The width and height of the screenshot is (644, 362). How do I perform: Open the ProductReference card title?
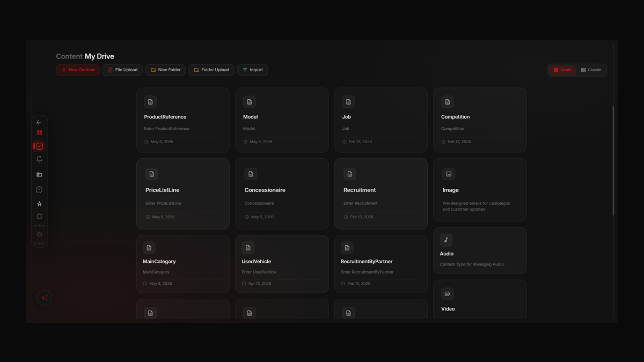pos(165,117)
